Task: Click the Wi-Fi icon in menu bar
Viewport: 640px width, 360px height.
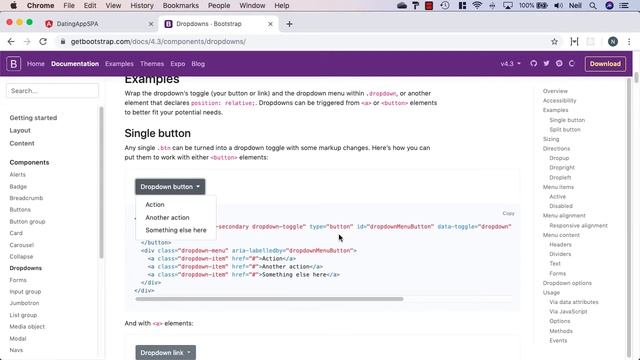Action: 477,5
